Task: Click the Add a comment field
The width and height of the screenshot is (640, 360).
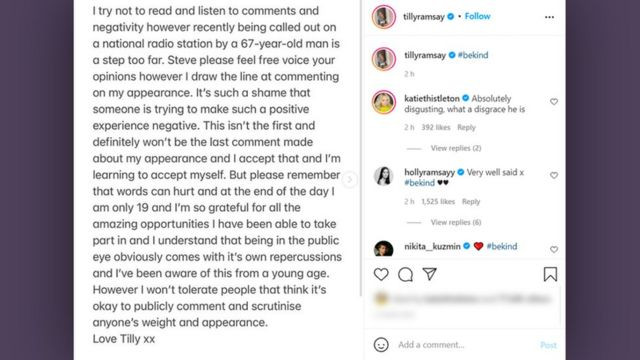Action: coord(465,345)
